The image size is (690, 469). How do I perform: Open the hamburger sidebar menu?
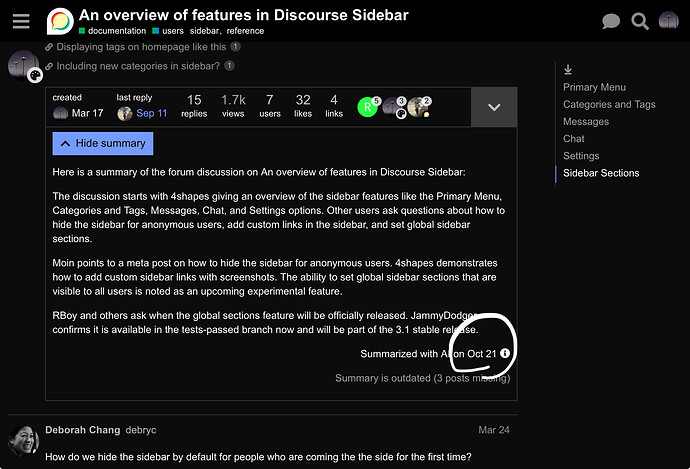(x=21, y=21)
